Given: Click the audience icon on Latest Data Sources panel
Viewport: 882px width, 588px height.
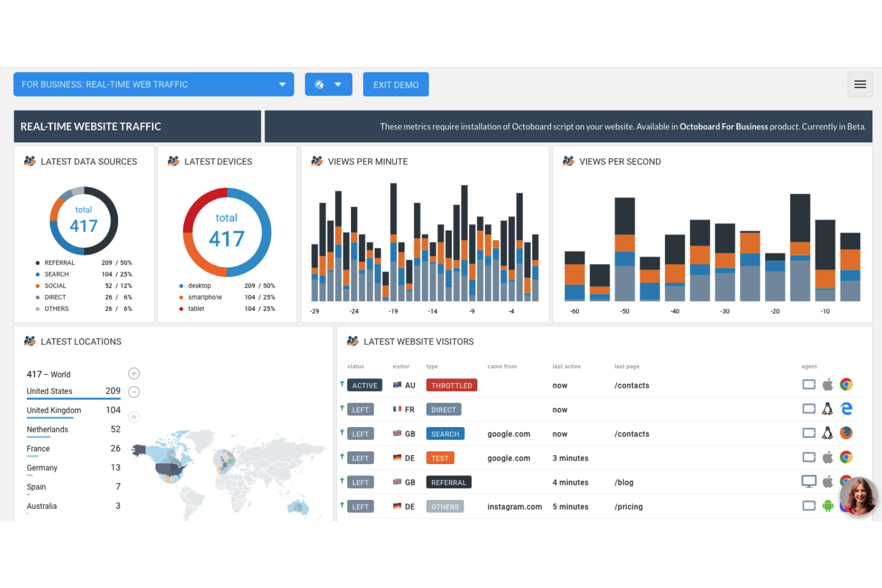Looking at the screenshot, I should pos(29,160).
